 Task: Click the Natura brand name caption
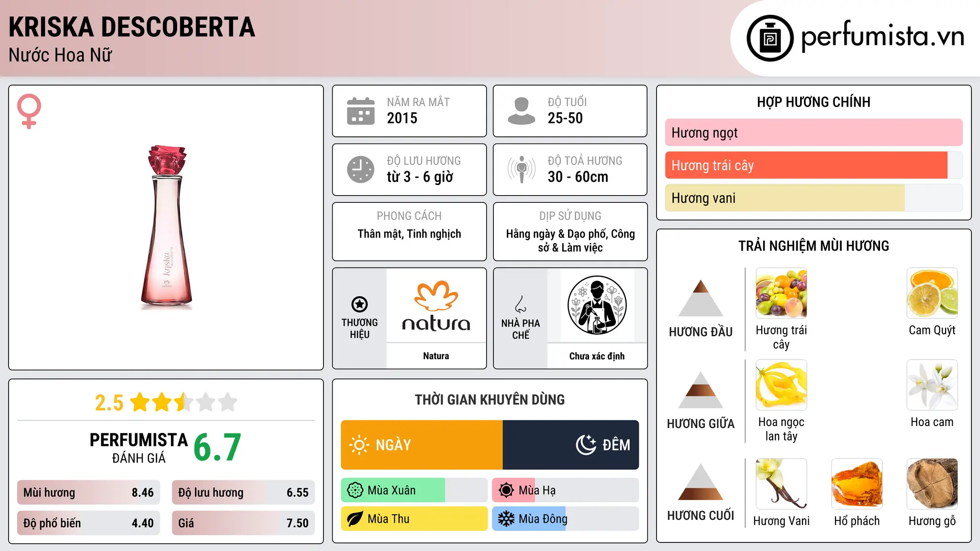pos(436,356)
